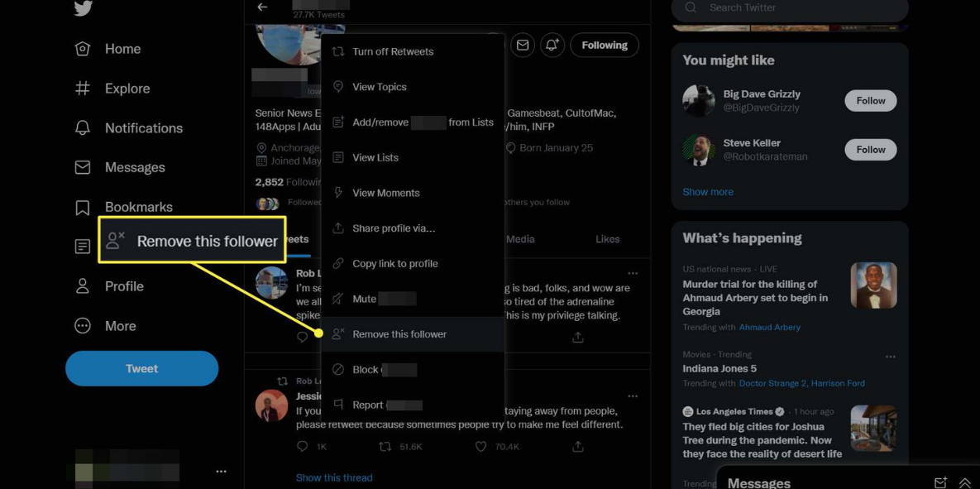980x489 pixels.
Task: Expand the Messages drawer with chevrons
Action: tap(964, 482)
